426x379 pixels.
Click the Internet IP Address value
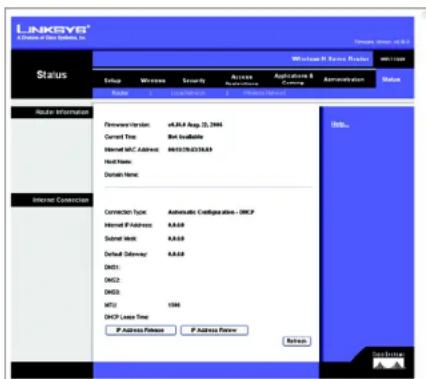[x=176, y=225]
